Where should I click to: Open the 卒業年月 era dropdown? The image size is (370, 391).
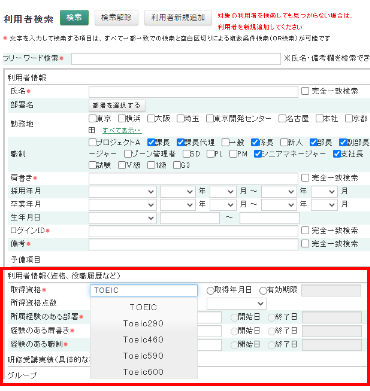point(122,205)
